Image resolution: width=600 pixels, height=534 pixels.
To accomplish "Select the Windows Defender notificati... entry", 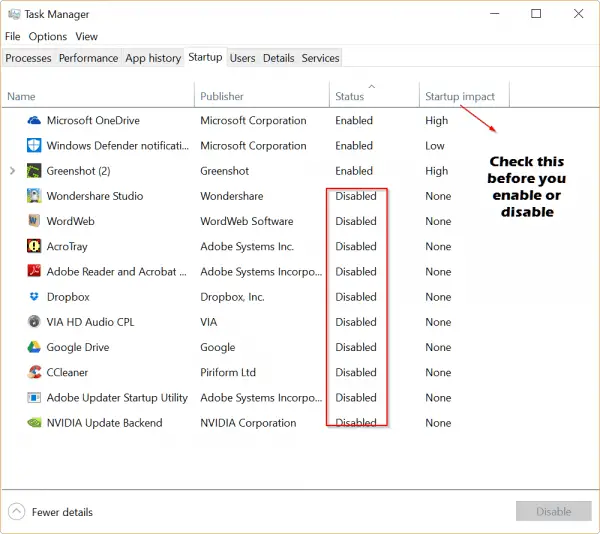I will 118,146.
